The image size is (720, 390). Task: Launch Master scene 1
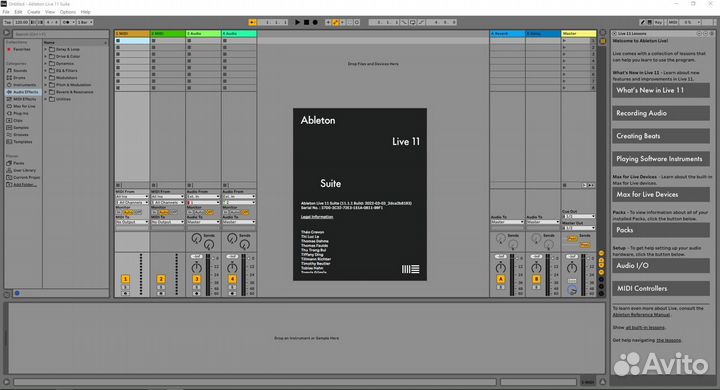coord(564,41)
